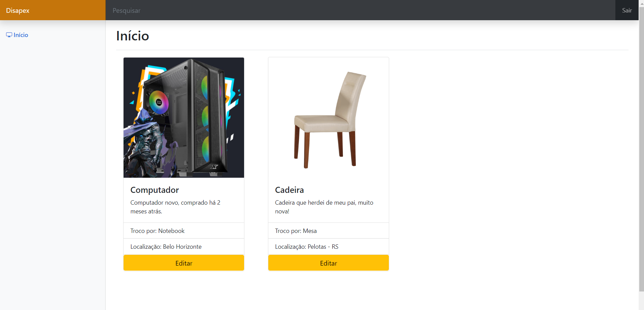Open the Computador product image
644x310 pixels.
click(x=184, y=117)
